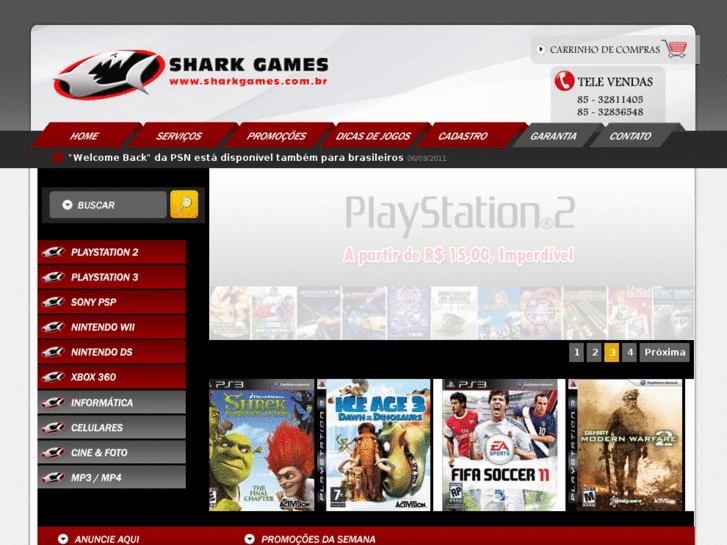Browse the Cine & Foto category
Screen dimensions: 727x545
(x=112, y=453)
